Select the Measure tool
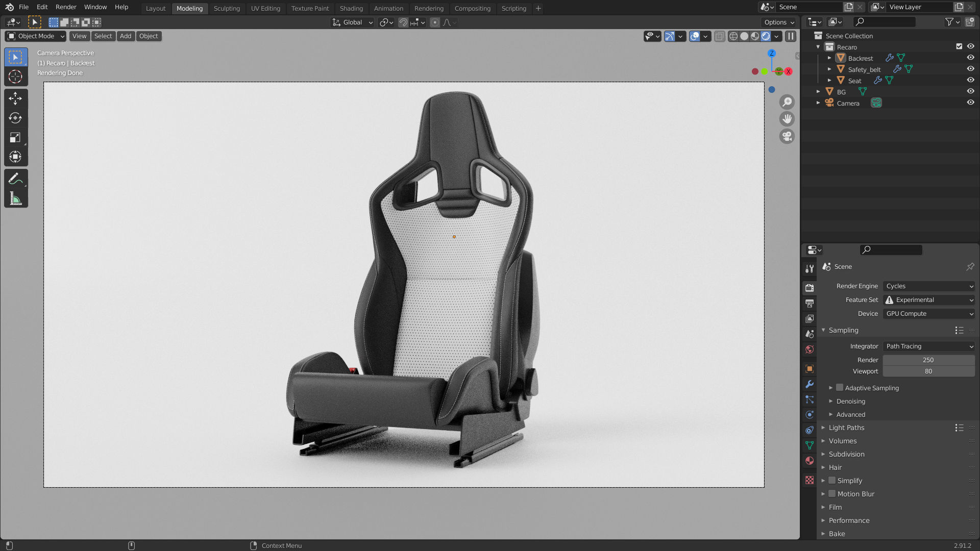Screen dimensions: 980x551 click(16, 198)
